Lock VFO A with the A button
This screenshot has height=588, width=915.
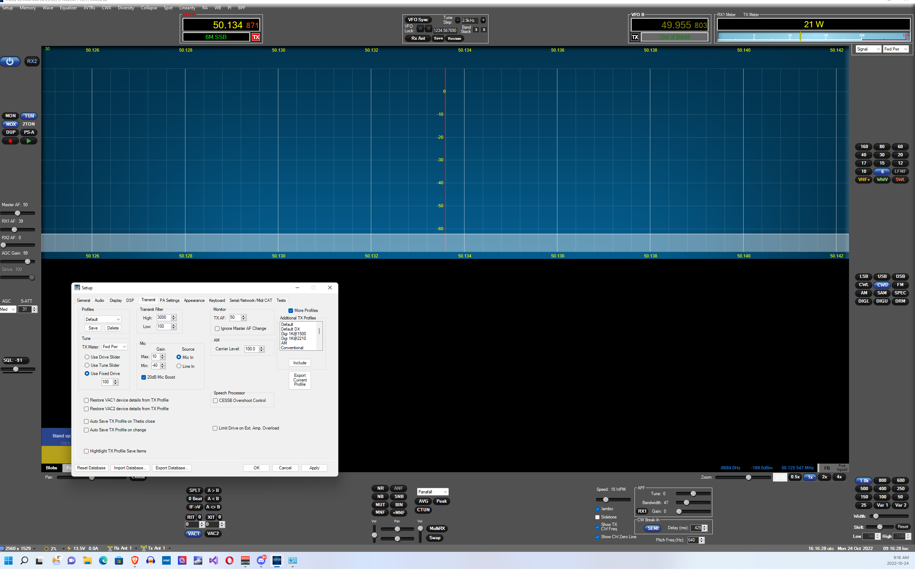click(420, 29)
